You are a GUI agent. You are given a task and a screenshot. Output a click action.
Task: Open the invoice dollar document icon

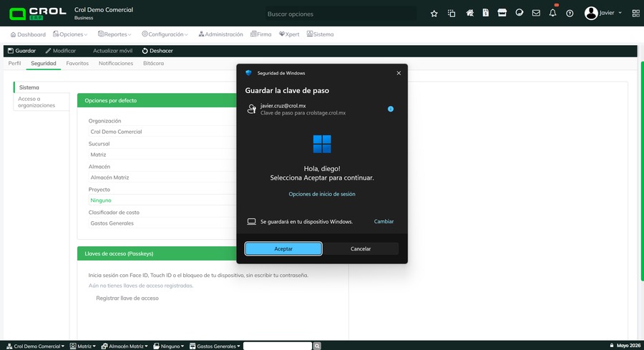pos(485,13)
